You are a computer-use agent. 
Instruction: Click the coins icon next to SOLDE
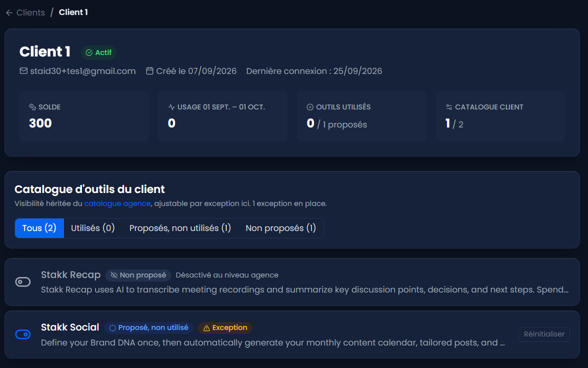point(32,107)
